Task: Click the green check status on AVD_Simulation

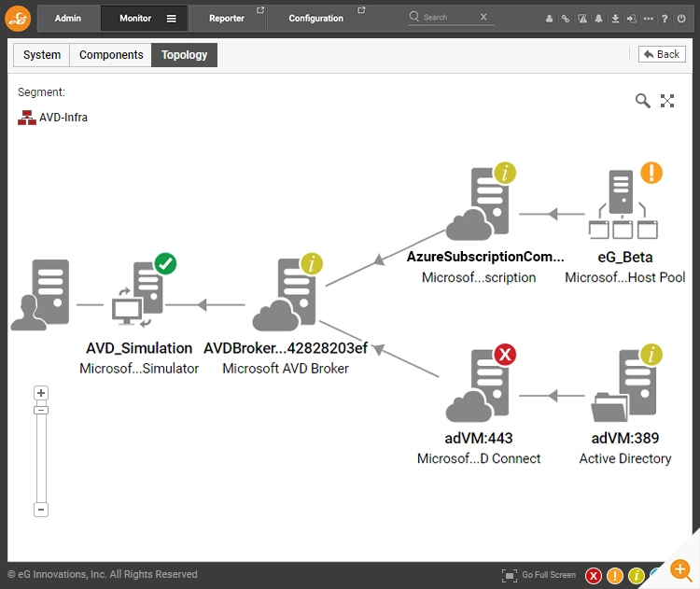Action: (165, 263)
